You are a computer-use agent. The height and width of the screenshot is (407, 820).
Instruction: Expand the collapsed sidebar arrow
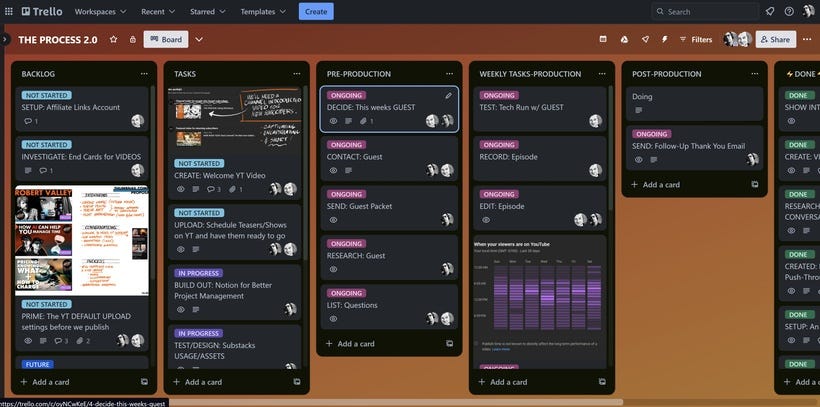click(4, 39)
